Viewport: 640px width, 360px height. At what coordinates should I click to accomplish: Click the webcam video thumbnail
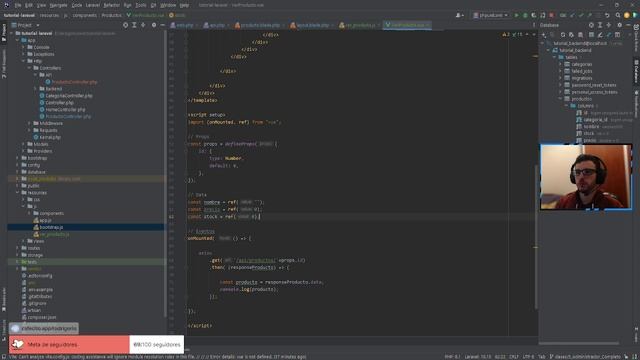coord(586,177)
